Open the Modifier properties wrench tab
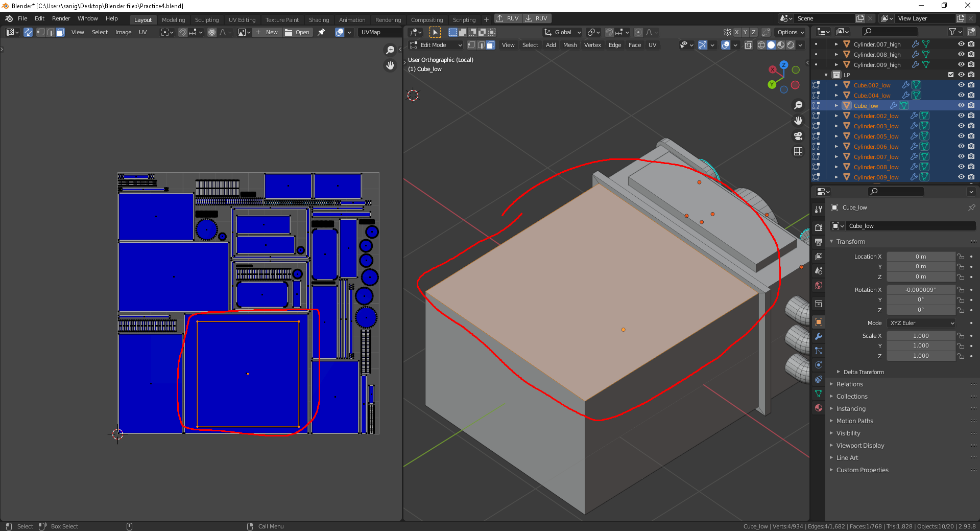The width and height of the screenshot is (980, 531). pyautogui.click(x=819, y=336)
